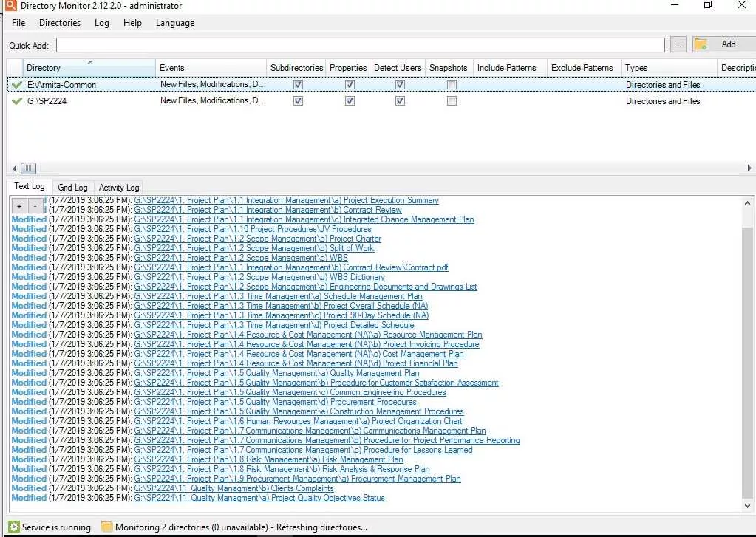Open the link for d) WBS Dictionary
Image resolution: width=756 pixels, height=537 pixels.
point(259,277)
